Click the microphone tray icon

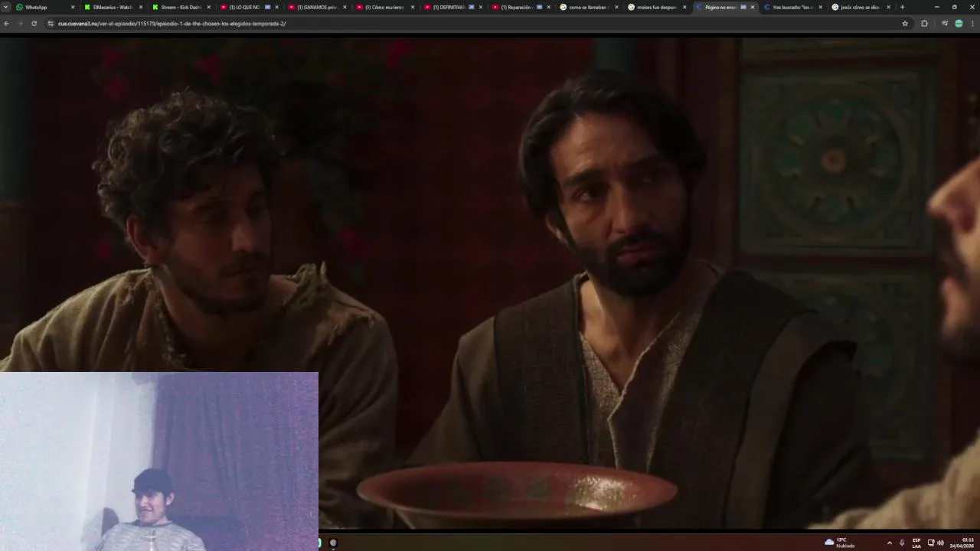[902, 543]
